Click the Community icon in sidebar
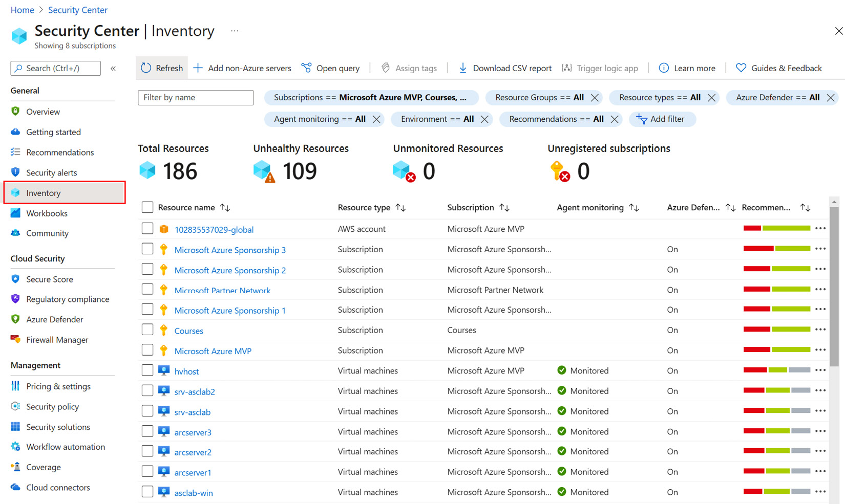This screenshot has width=845, height=504. coord(15,233)
